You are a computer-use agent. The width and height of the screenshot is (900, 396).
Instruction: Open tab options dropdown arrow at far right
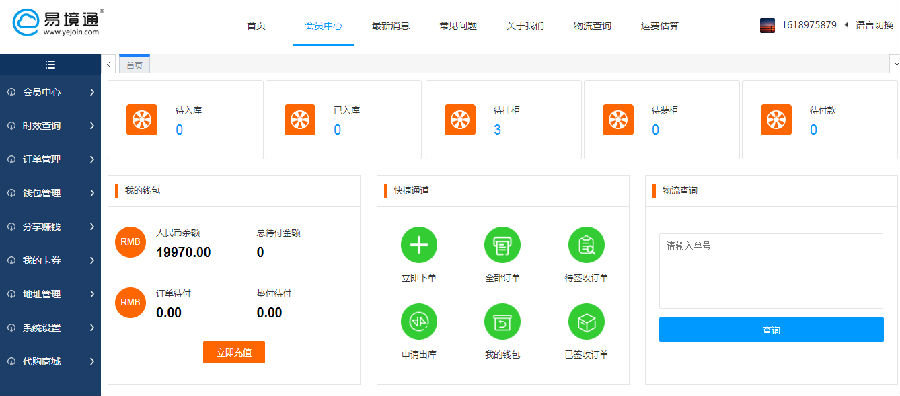coord(895,63)
